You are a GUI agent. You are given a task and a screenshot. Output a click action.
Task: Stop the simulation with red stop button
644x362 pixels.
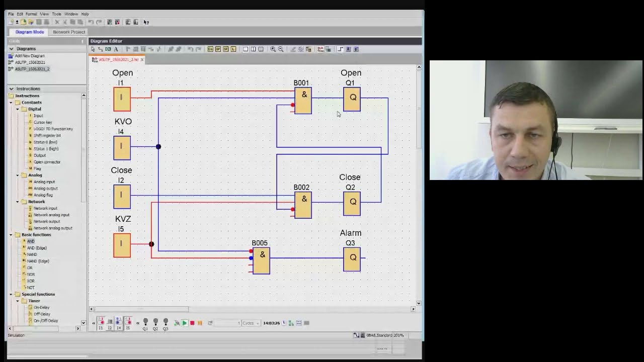pos(192,323)
